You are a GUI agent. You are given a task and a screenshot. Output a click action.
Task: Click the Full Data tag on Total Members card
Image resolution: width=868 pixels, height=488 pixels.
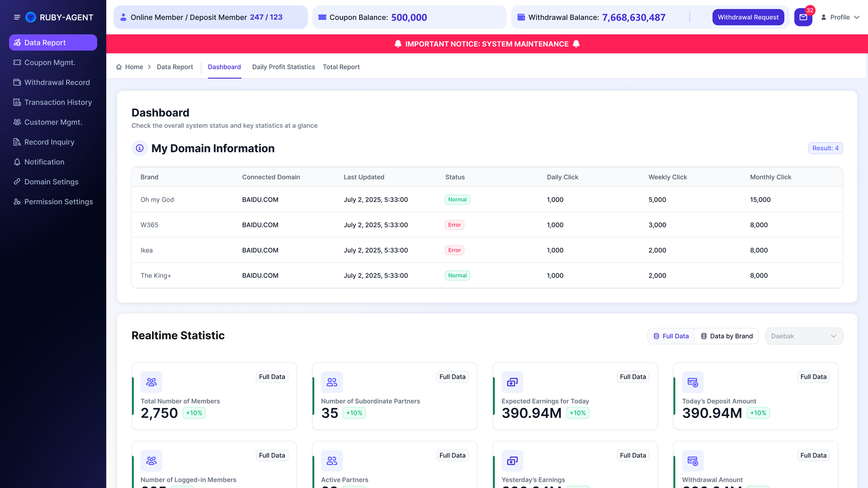272,377
